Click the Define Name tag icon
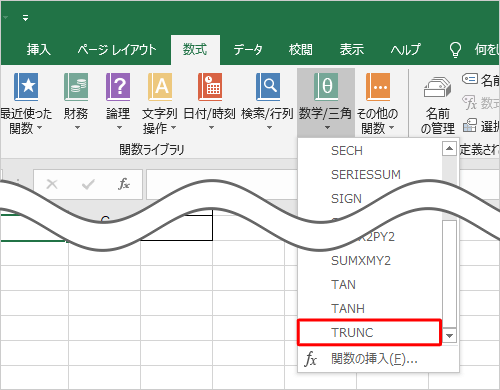Viewport: 500px width, 390px height. (x=470, y=79)
